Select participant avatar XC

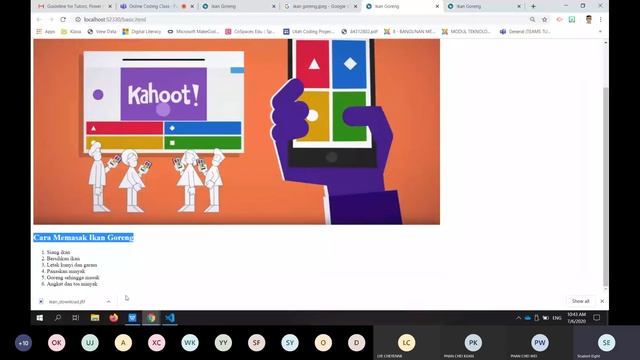click(156, 343)
